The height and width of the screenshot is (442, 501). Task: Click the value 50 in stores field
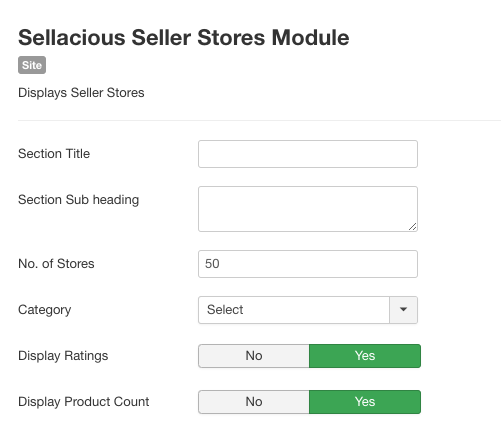point(212,264)
